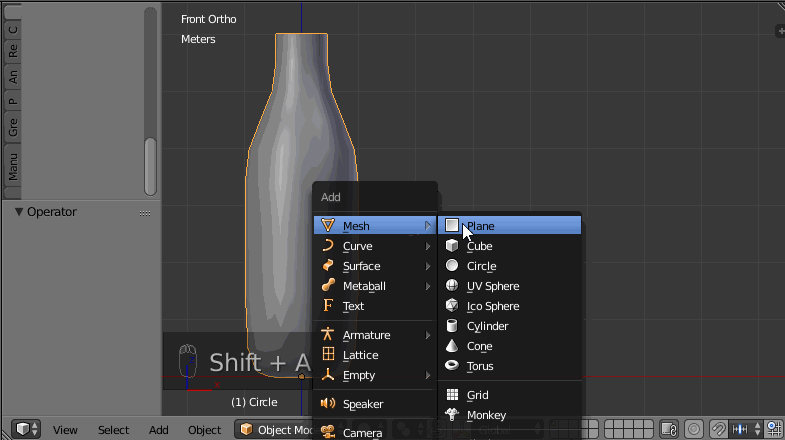
Task: Click the Empty axes icon
Action: click(328, 374)
